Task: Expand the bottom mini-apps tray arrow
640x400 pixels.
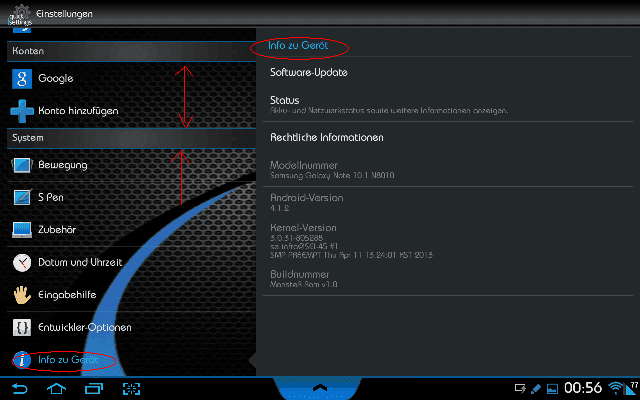Action: click(320, 386)
